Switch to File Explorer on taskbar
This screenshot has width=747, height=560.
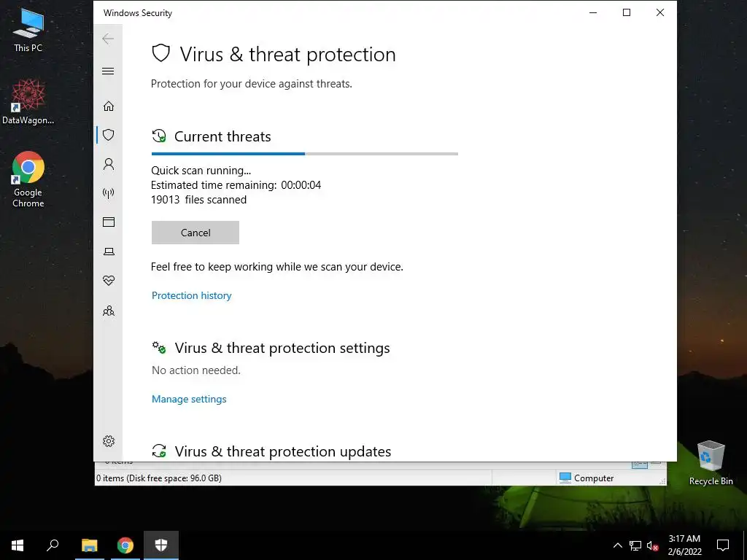click(89, 545)
